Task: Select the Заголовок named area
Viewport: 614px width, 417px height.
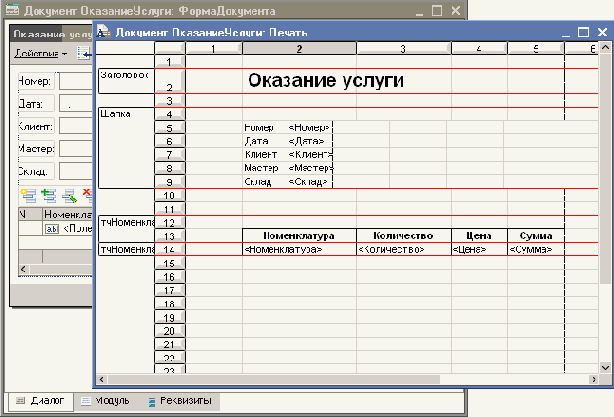Action: click(125, 75)
